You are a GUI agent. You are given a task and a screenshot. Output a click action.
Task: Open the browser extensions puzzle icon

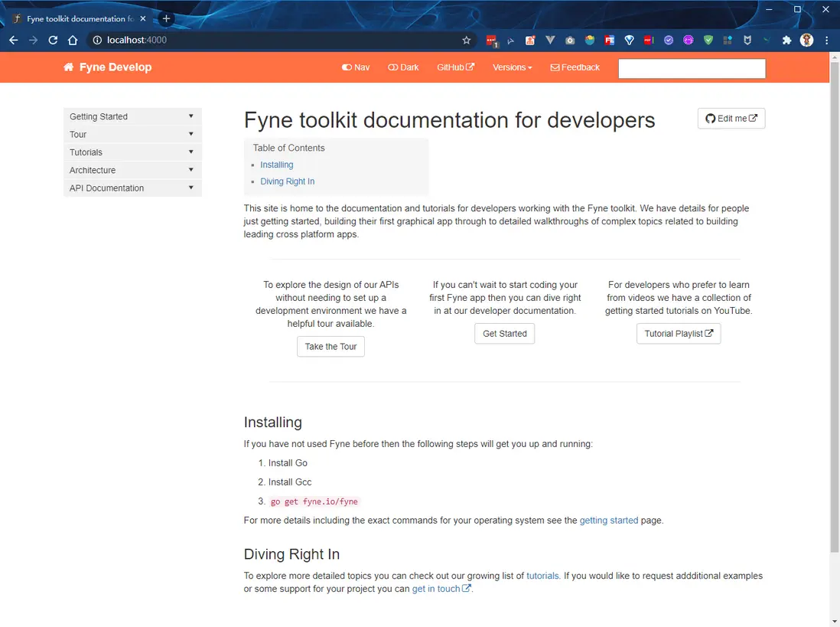[x=786, y=41]
